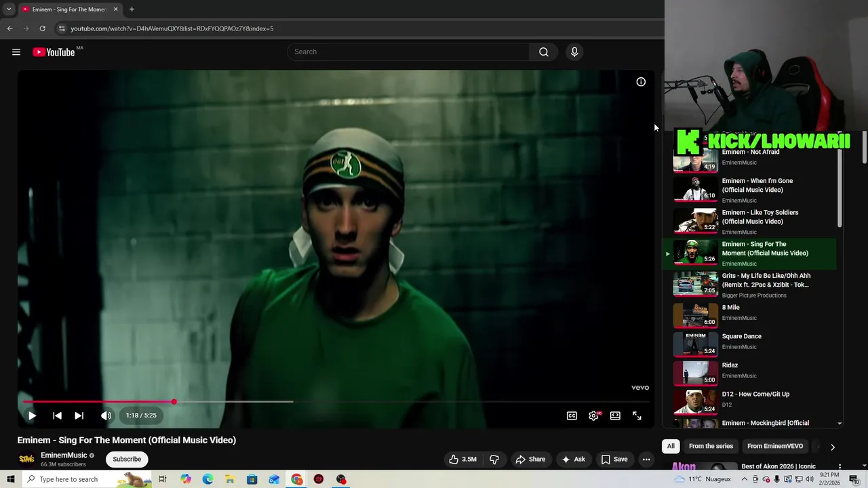
Task: Focus the YouTube search field
Action: [x=409, y=52]
